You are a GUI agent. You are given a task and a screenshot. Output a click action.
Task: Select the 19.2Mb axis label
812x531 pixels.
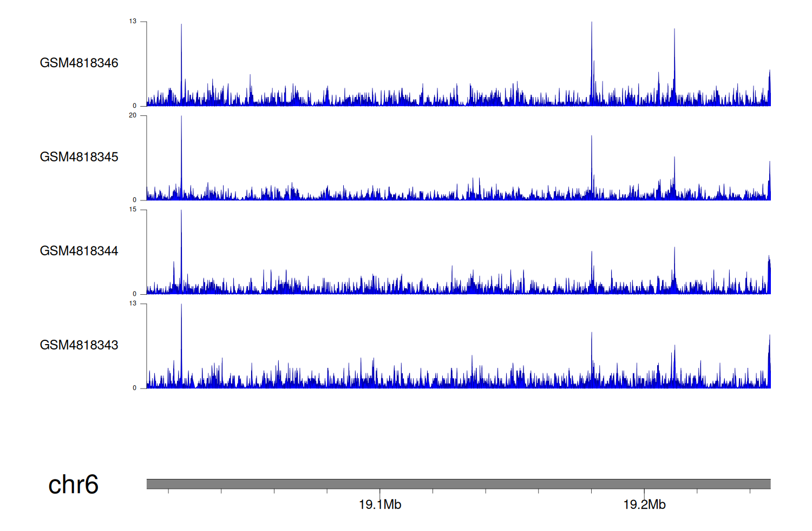tap(644, 505)
